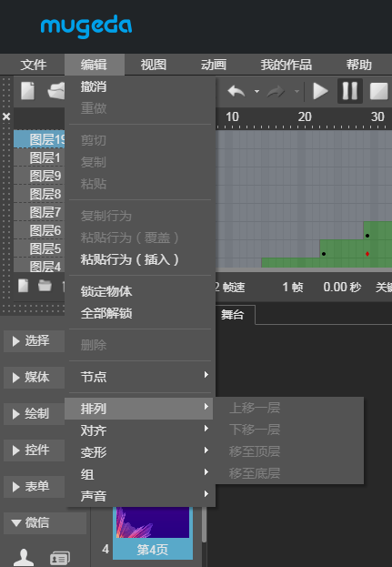The image size is (392, 567).
Task: Collapse the 微信 section
Action: [45, 523]
